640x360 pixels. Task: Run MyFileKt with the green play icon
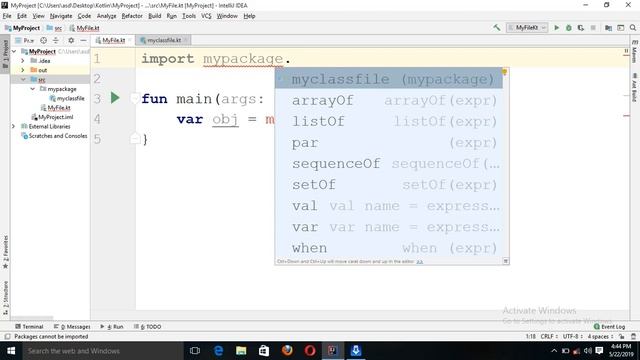pos(556,28)
